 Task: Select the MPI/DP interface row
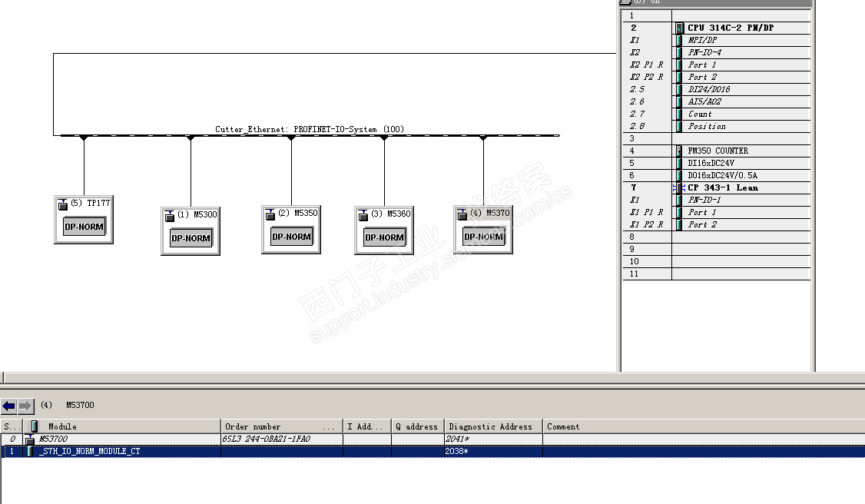point(717,40)
